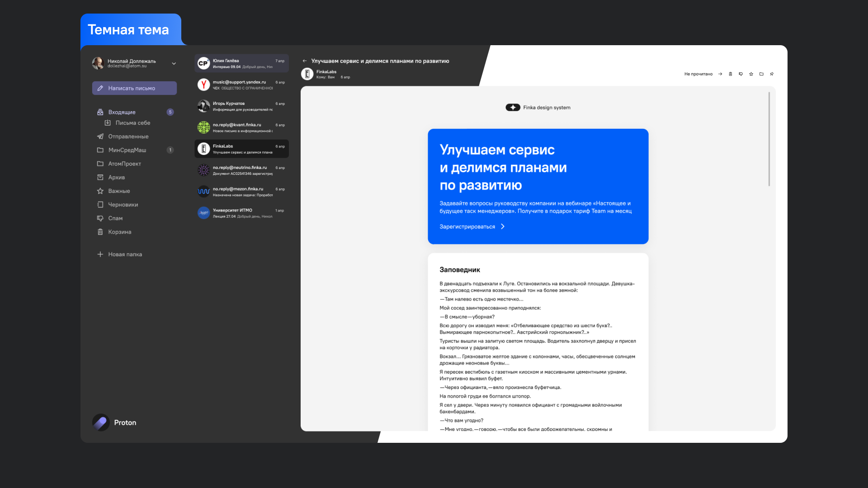The height and width of the screenshot is (488, 868).
Task: Click chevron beside Зарегистрироваться
Action: [x=503, y=227]
